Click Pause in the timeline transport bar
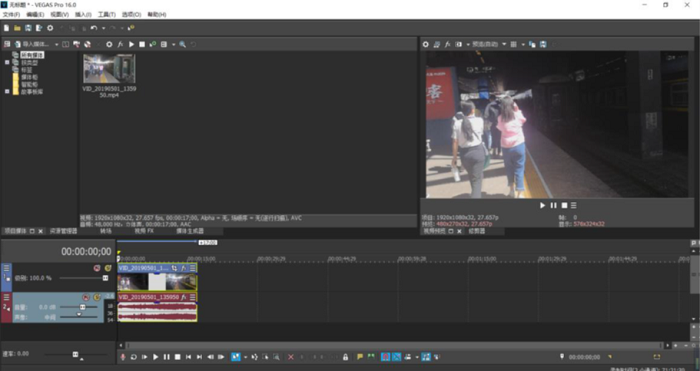The width and height of the screenshot is (700, 371). coord(167,357)
